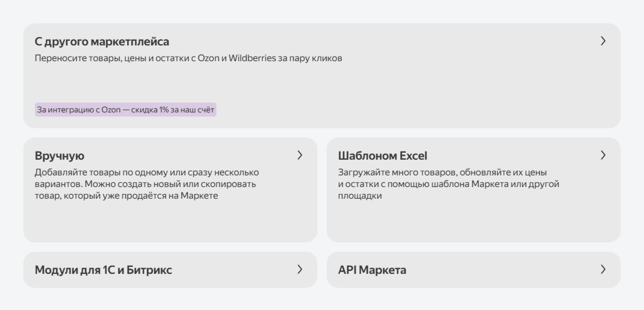The image size is (644, 310).
Task: Click the chevron on the 'Вручную' card
Action: click(300, 155)
